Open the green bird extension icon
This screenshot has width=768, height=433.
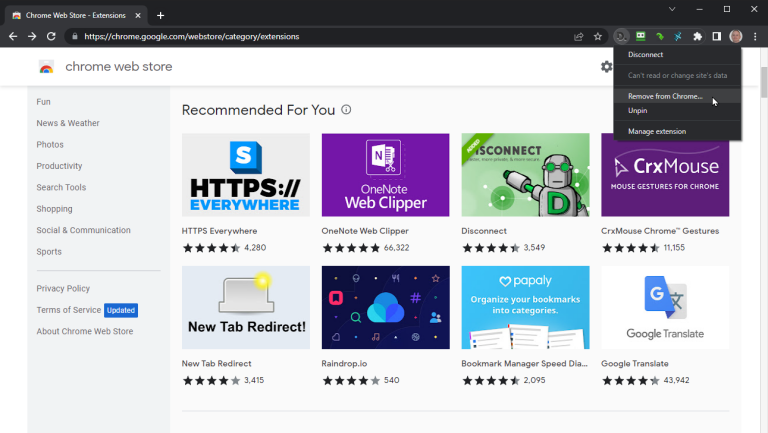point(660,36)
